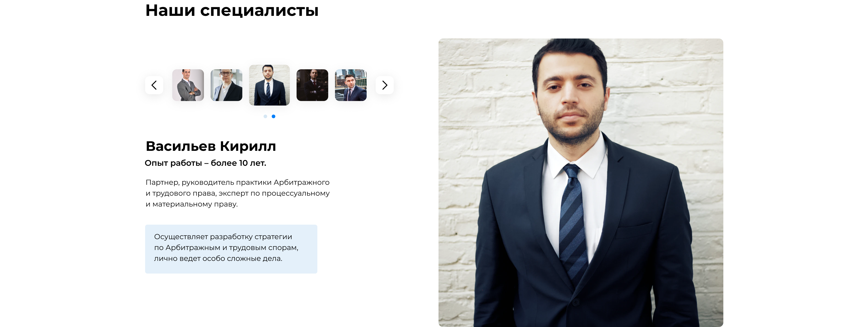868x327 pixels.
Task: Pick thumbnail with dark background portrait
Action: point(312,85)
